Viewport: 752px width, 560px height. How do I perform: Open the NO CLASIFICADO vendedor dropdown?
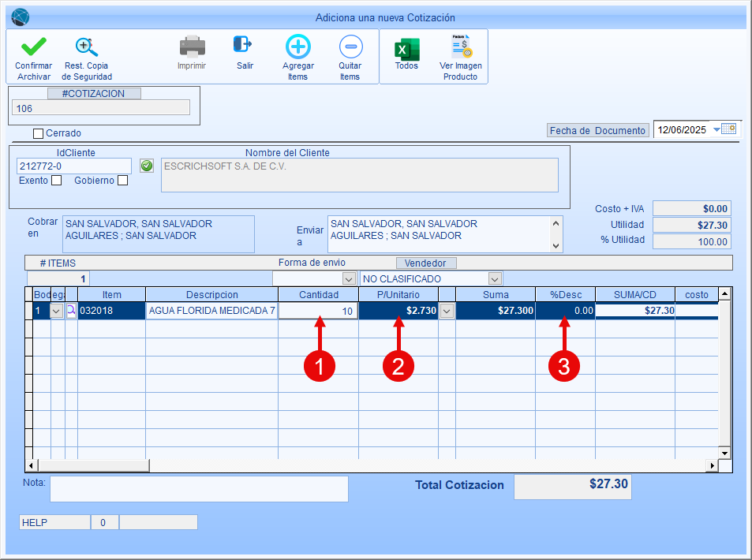pyautogui.click(x=495, y=278)
